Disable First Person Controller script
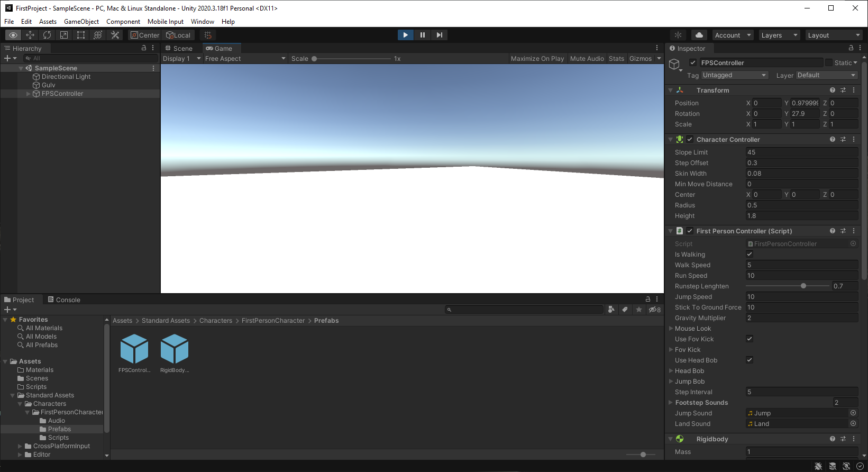 690,231
